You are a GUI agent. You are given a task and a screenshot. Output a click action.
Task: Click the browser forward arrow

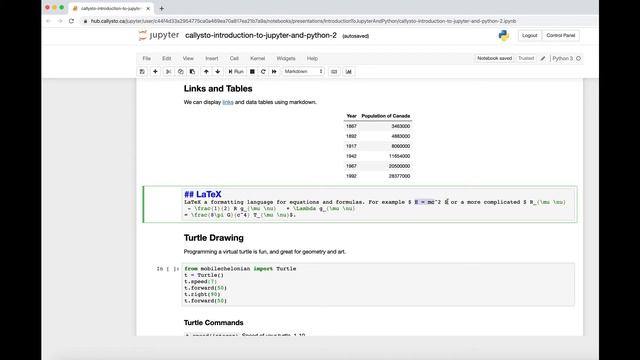coord(60,21)
